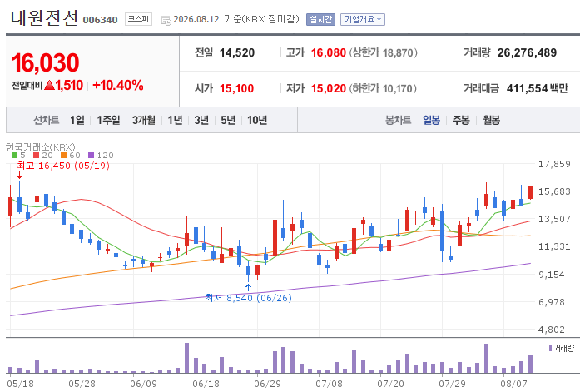
Task: Click the 하한가 10,170 text
Action: (383, 88)
